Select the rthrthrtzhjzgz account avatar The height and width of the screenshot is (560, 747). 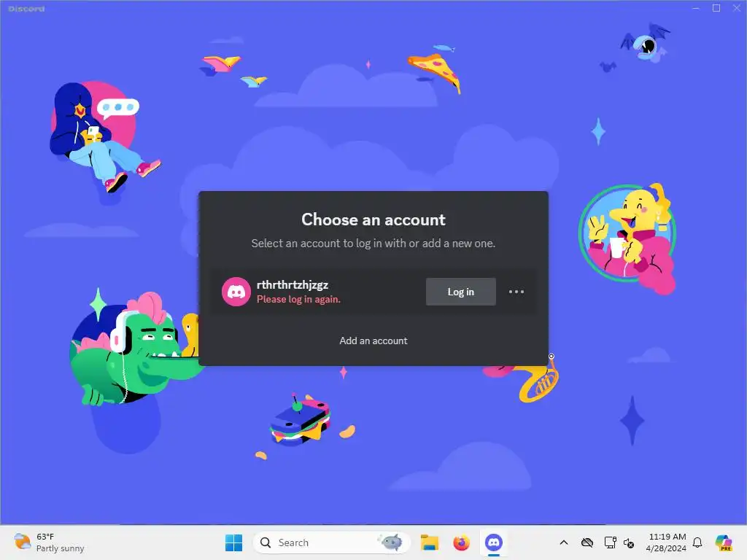236,292
